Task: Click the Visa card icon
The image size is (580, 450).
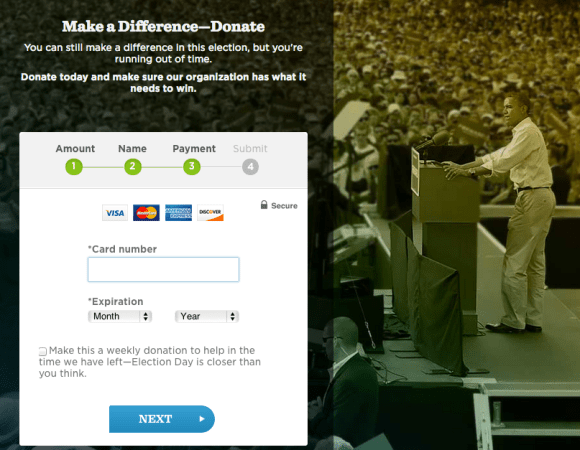Action: coord(115,213)
